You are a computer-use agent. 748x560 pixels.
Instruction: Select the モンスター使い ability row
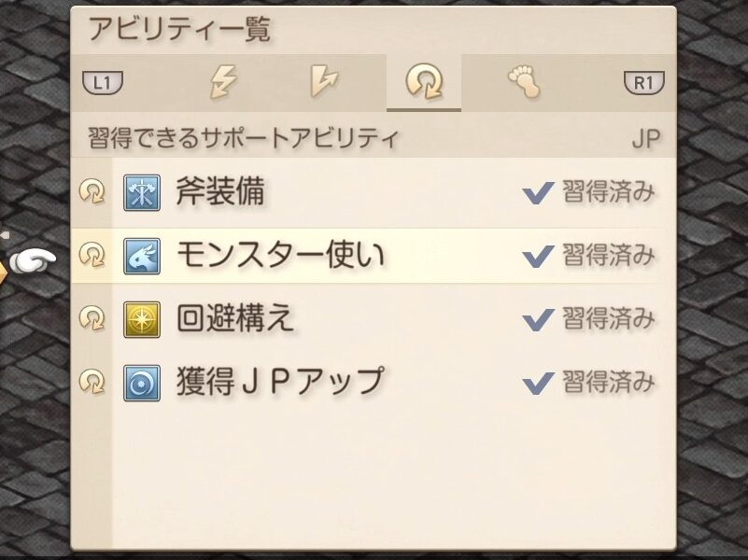[x=374, y=256]
